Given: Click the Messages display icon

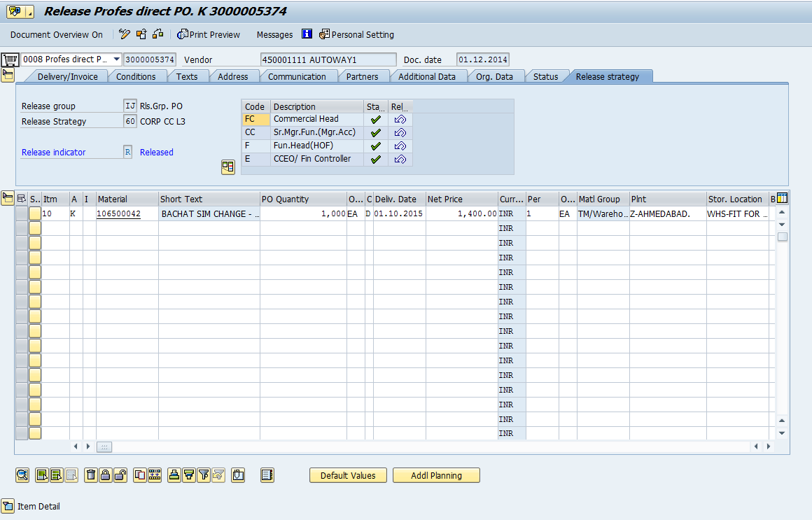Looking at the screenshot, I should coord(306,34).
